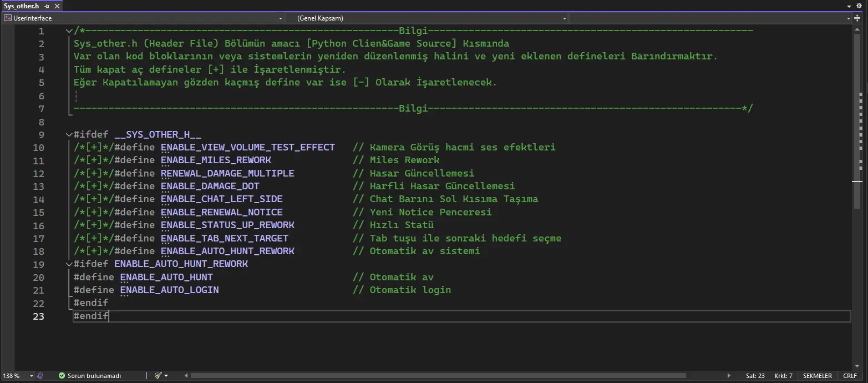The height and width of the screenshot is (383, 868).
Task: Open the code cleanup profile dropdown arrow
Action: [166, 376]
